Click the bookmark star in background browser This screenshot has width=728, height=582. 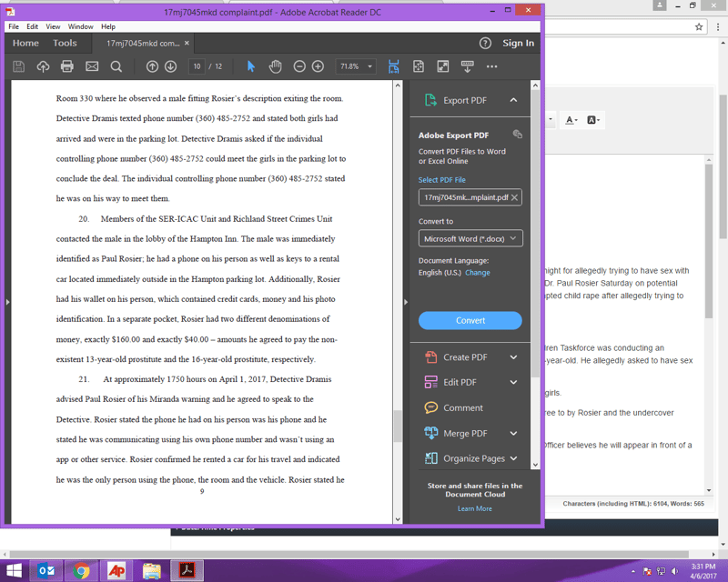pyautogui.click(x=699, y=27)
